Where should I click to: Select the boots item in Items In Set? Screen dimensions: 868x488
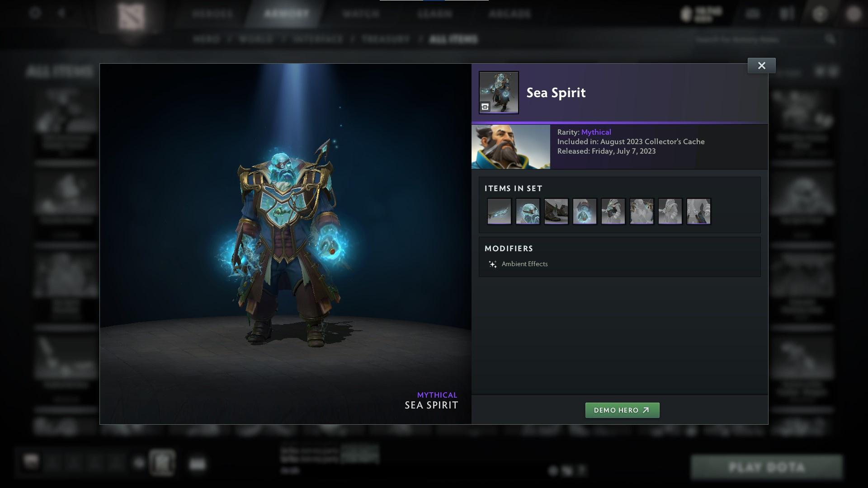pos(556,211)
